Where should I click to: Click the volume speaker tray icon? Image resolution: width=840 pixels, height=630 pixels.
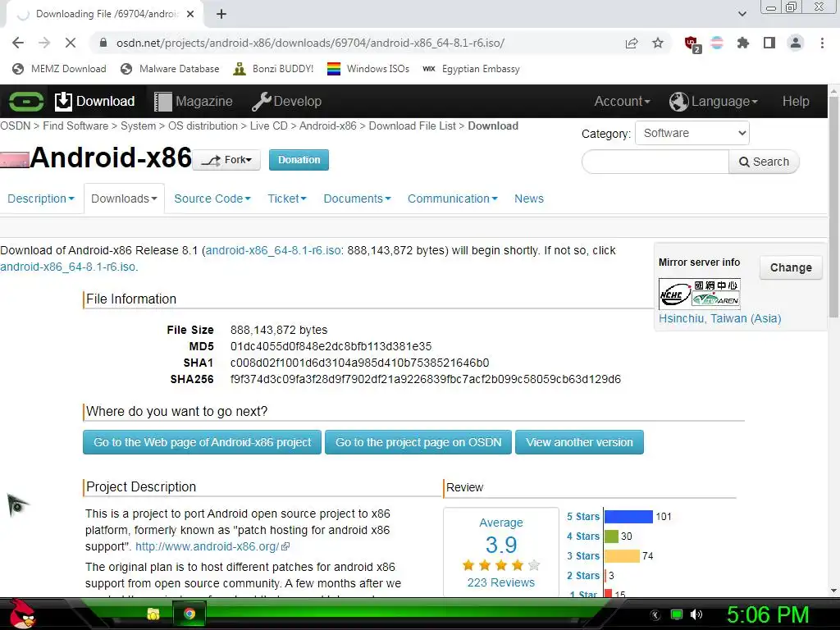(x=696, y=614)
